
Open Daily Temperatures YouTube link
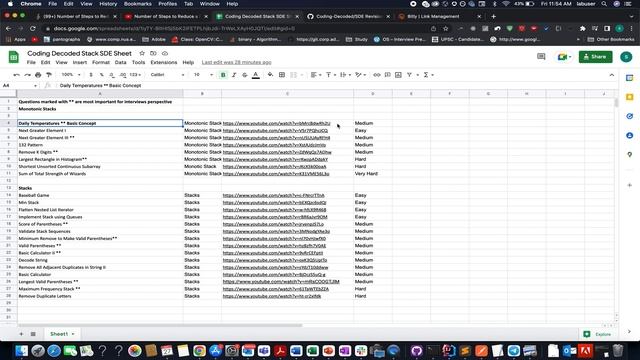[x=276, y=123]
